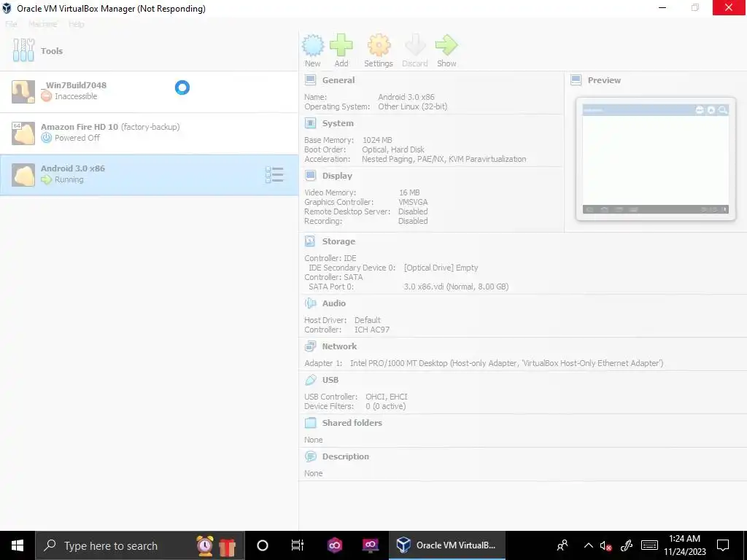The height and width of the screenshot is (560, 747).
Task: Click the Android 3.0 x86 VM icon
Action: click(23, 175)
